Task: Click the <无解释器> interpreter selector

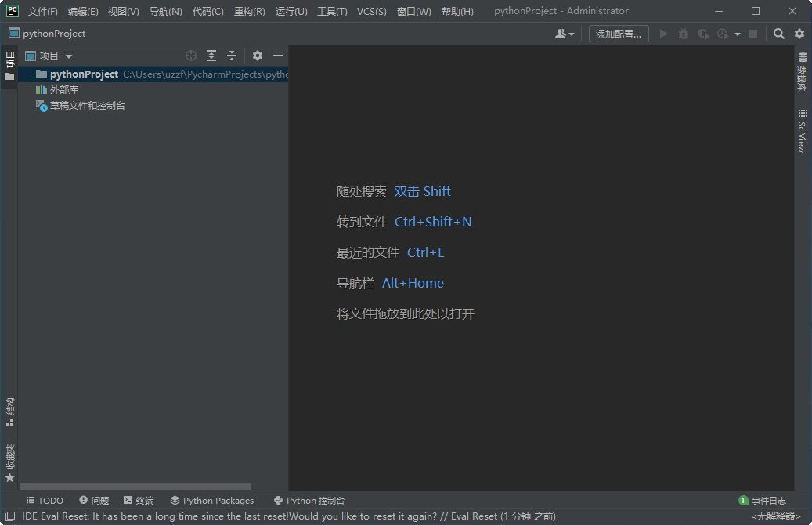Action: coord(776,516)
